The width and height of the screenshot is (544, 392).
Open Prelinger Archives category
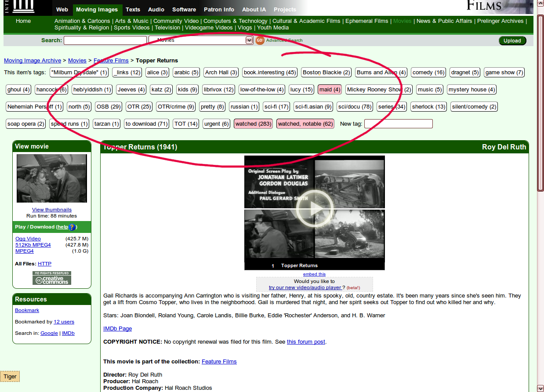pos(500,21)
